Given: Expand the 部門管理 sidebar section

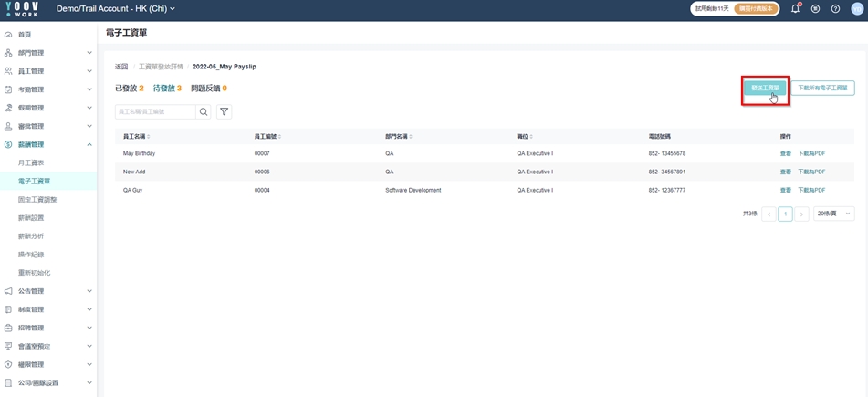Looking at the screenshot, I should click(89, 53).
